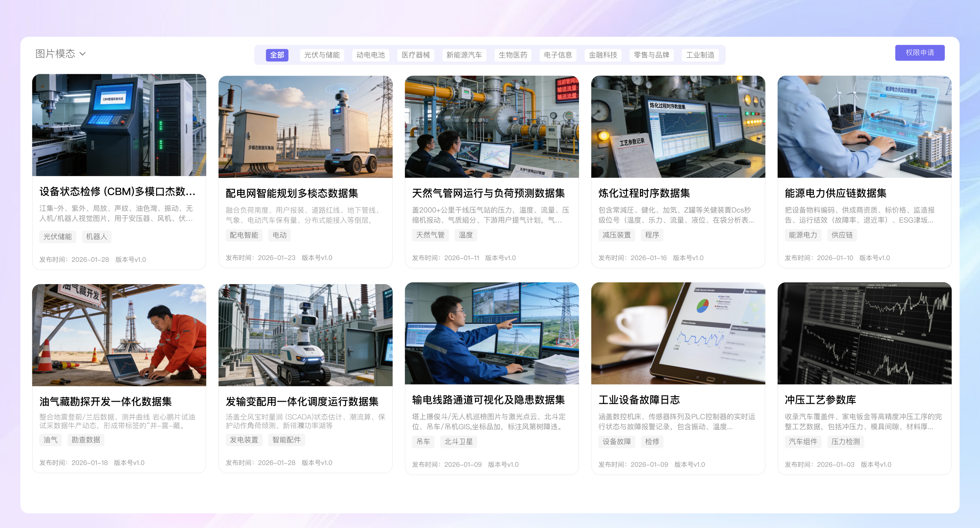Open 能源电力供应链数据集 title
Screen dimensions: 980x528
click(x=835, y=193)
